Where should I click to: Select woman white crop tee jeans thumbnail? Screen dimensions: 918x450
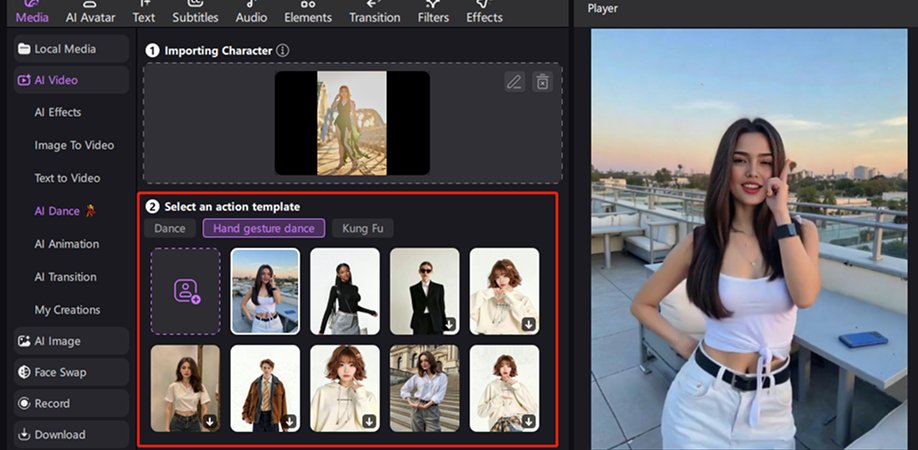point(185,388)
